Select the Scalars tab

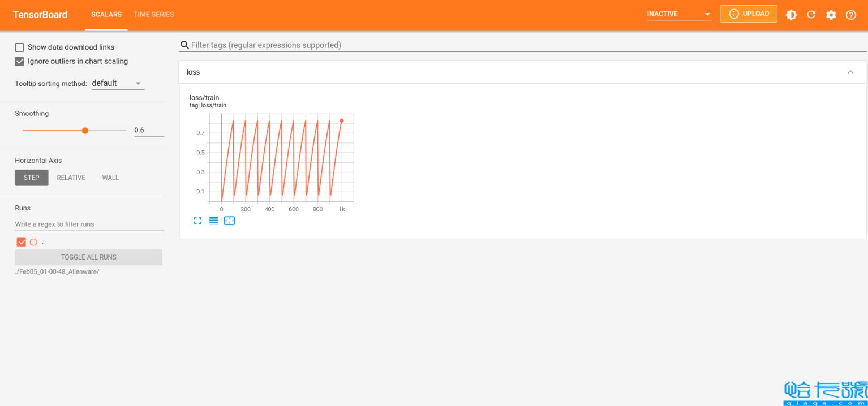[x=106, y=14]
